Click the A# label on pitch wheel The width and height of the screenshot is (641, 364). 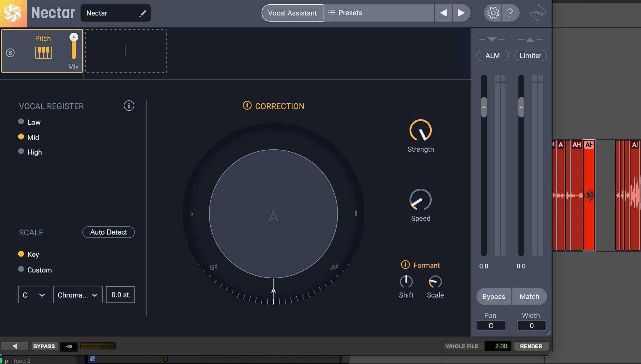[335, 267]
